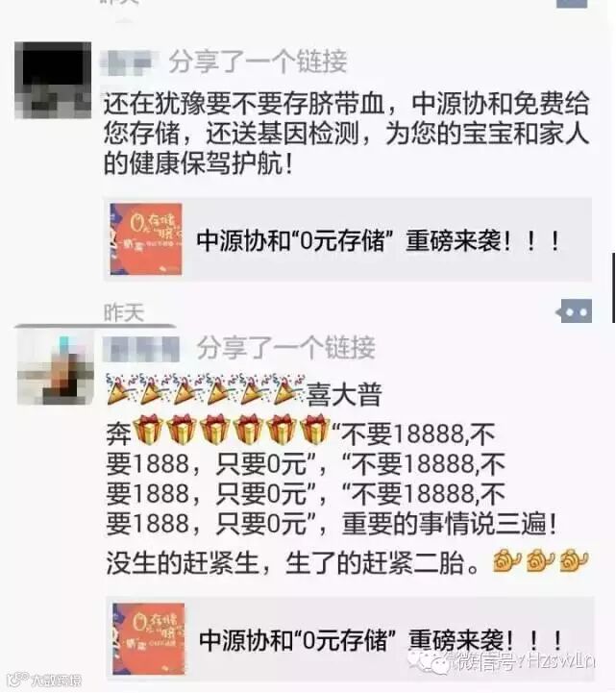
Task: Click the red thumbnail in first link card
Action: pos(146,239)
